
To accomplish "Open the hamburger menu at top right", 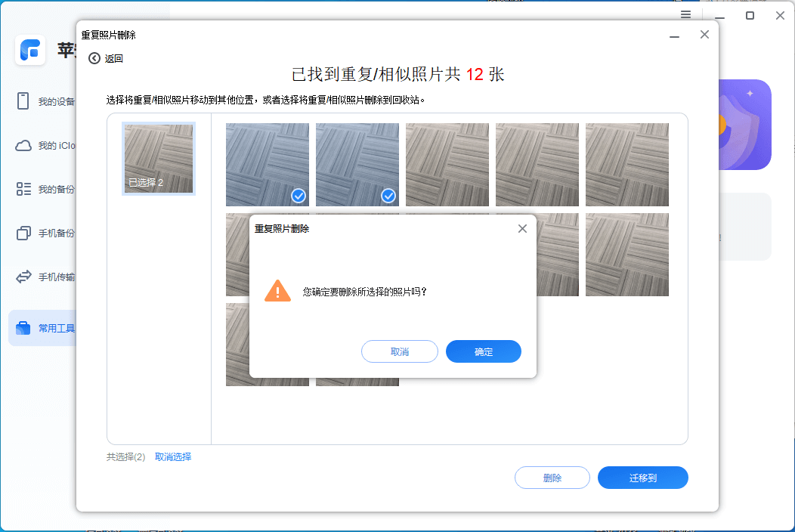I will tap(685, 14).
